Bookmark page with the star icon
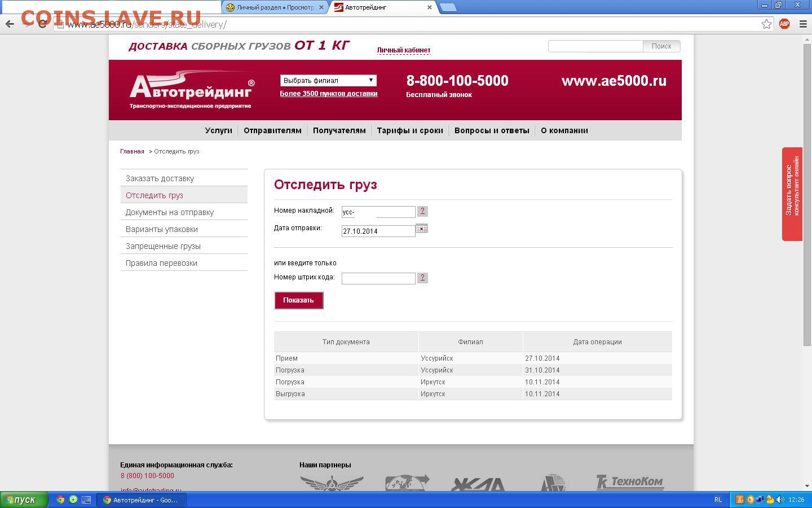812x508 pixels. pos(766,24)
